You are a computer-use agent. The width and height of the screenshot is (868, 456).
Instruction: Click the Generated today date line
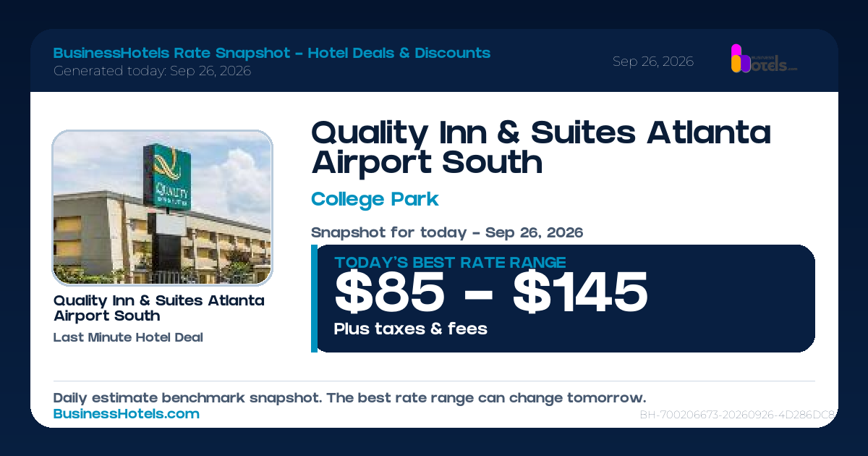point(152,71)
